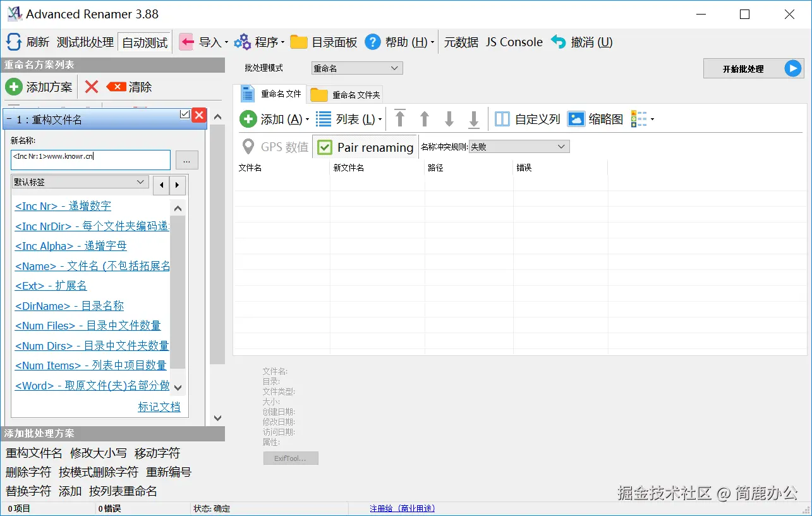Add the 替换字符 method

[x=28, y=491]
